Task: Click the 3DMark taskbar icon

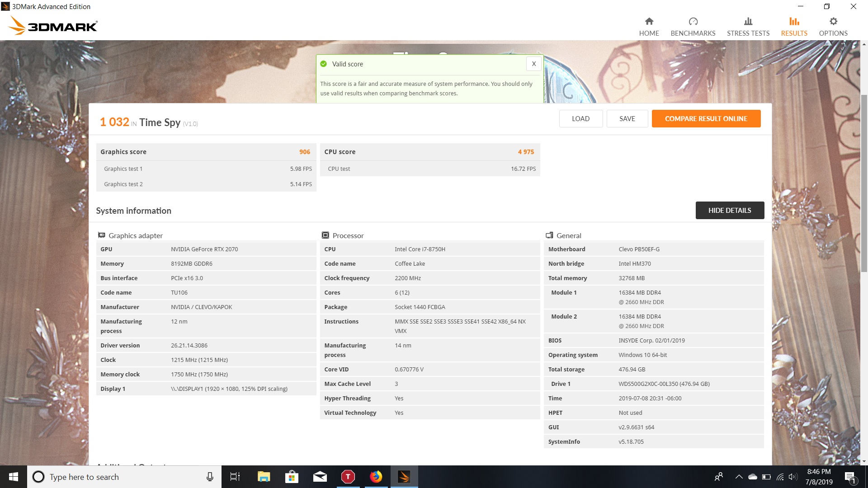Action: 404,477
